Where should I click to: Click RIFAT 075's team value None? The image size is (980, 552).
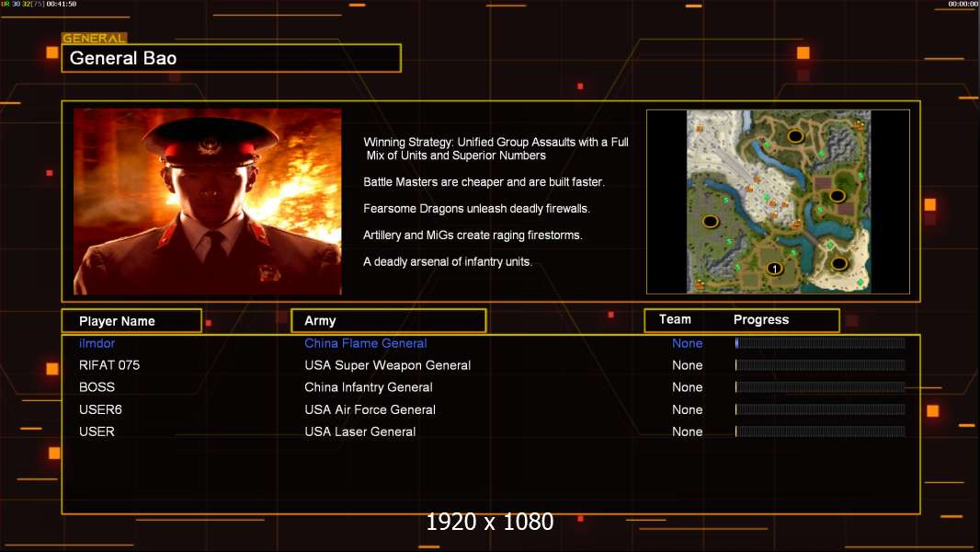(x=688, y=365)
